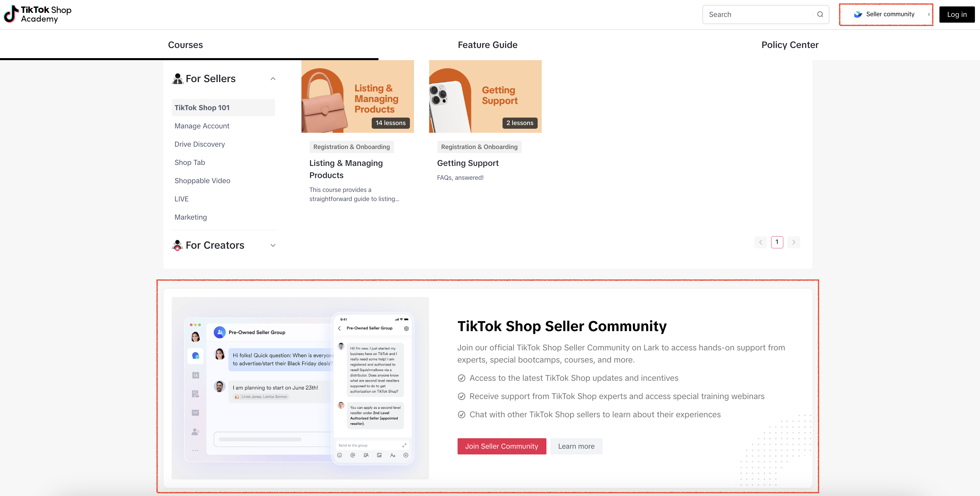The width and height of the screenshot is (980, 496).
Task: Open Shoppable Video in the sidebar
Action: 202,181
